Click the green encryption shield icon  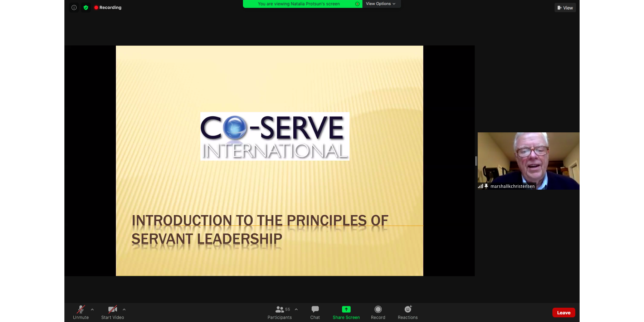click(86, 8)
